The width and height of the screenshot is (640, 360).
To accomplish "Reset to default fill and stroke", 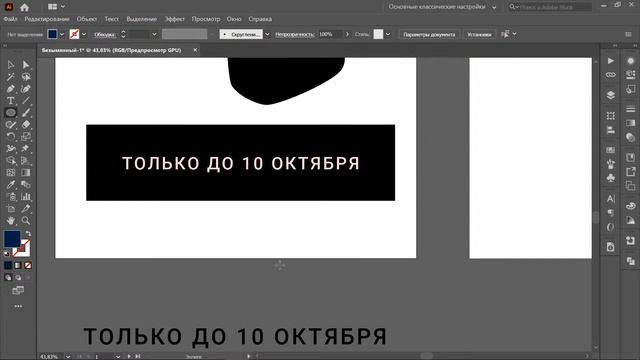I will tap(7, 253).
